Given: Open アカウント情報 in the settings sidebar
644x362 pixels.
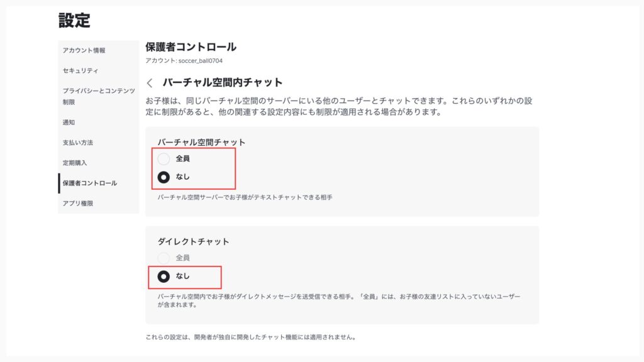Looking at the screenshot, I should (84, 50).
